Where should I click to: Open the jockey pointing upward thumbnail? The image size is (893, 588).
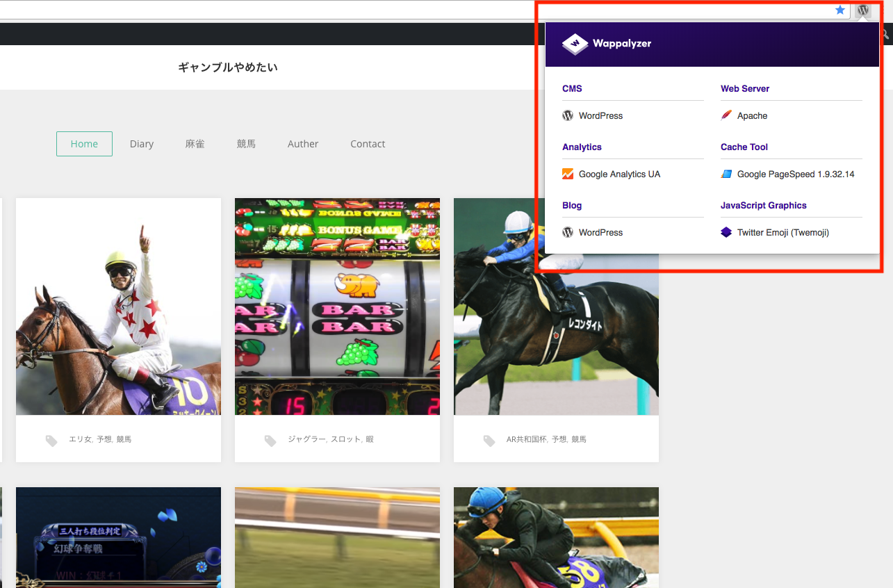pos(118,307)
